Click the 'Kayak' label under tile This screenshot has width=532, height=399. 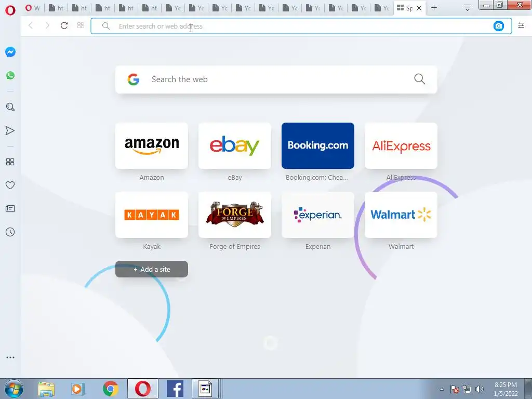pyautogui.click(x=152, y=247)
